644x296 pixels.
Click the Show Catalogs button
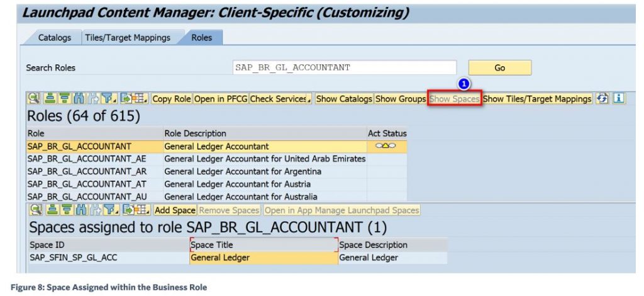point(344,99)
